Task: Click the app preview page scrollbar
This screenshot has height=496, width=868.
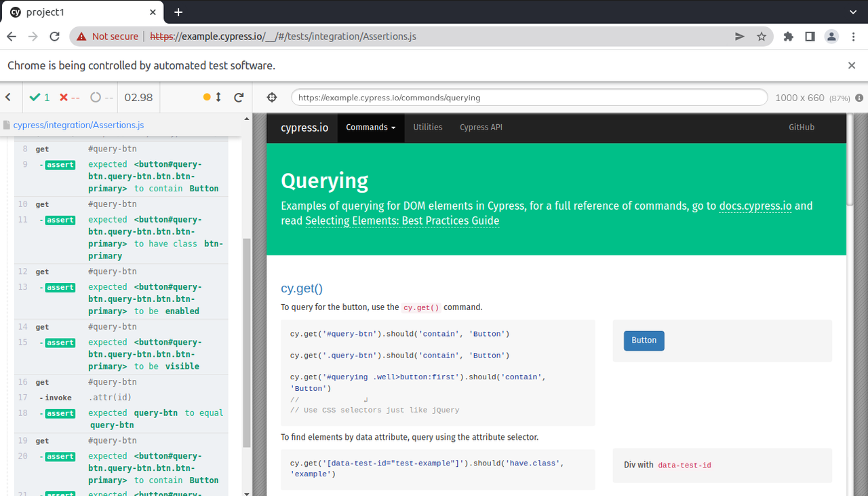Action: pos(850,159)
